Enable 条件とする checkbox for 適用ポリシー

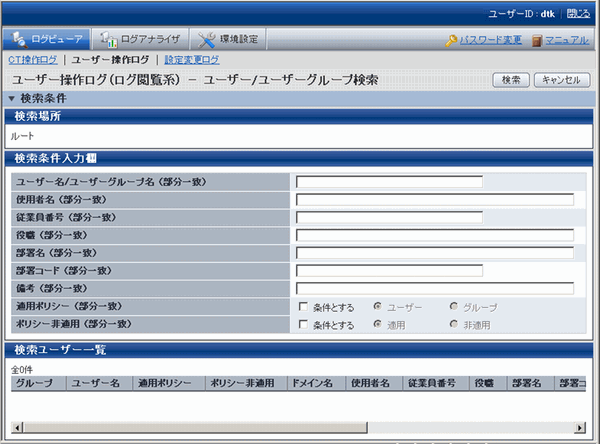303,307
